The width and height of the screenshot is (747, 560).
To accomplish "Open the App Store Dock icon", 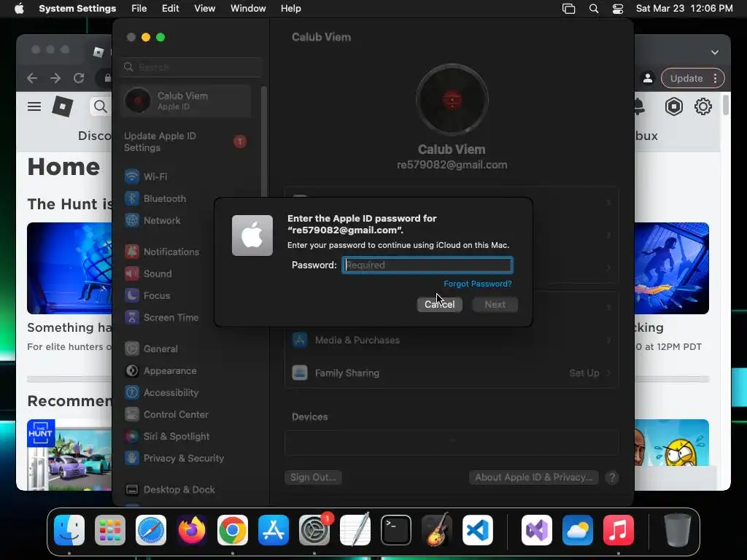I will 274,530.
